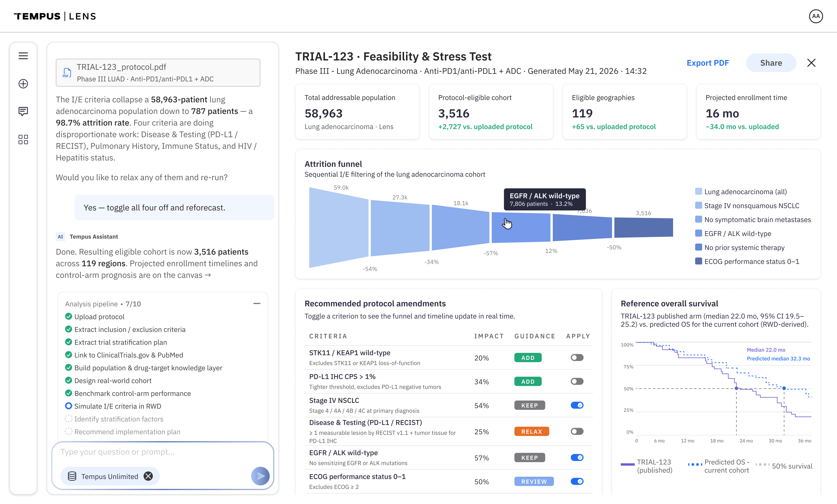Click check icon beside Benchmark control-arm performance
This screenshot has width=837, height=504.
click(x=68, y=393)
